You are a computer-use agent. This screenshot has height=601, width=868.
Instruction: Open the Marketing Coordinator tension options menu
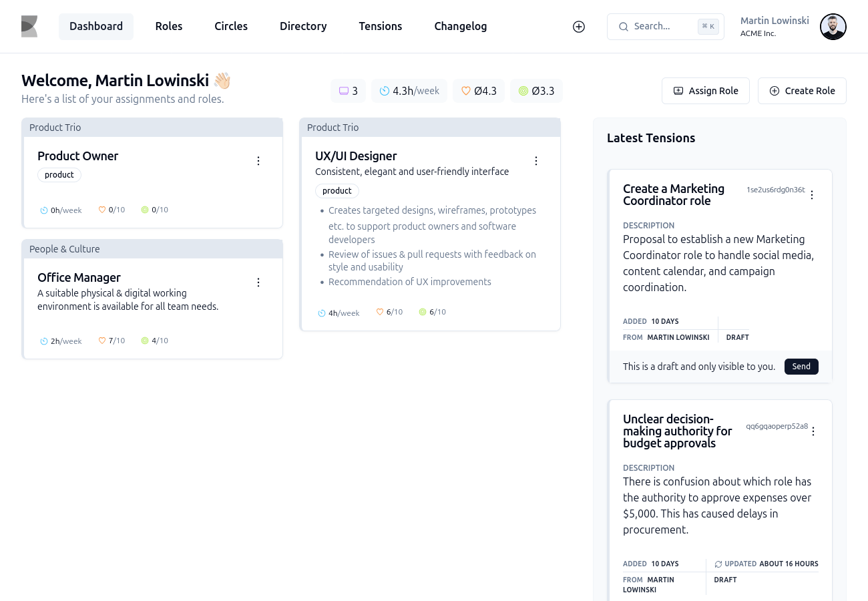812,194
